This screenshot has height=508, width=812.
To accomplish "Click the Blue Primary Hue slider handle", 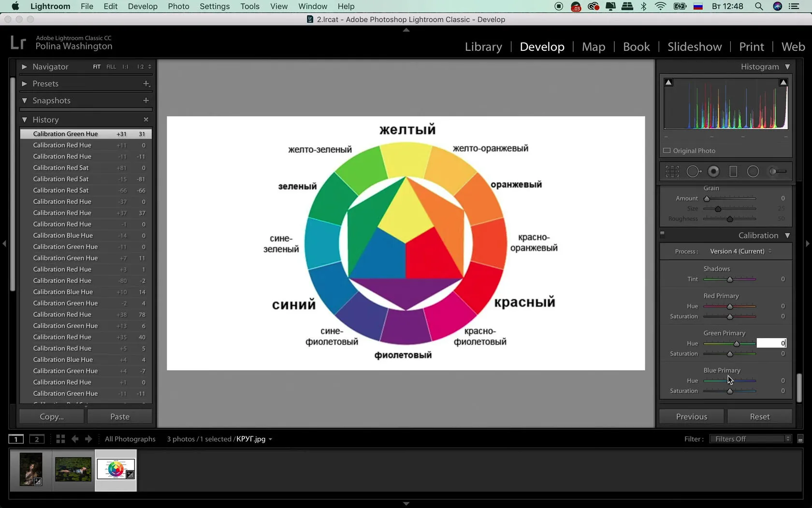I will click(730, 381).
